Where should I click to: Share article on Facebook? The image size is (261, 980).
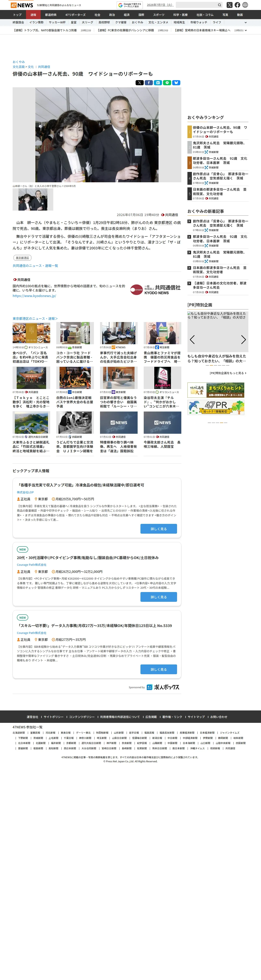149,83
